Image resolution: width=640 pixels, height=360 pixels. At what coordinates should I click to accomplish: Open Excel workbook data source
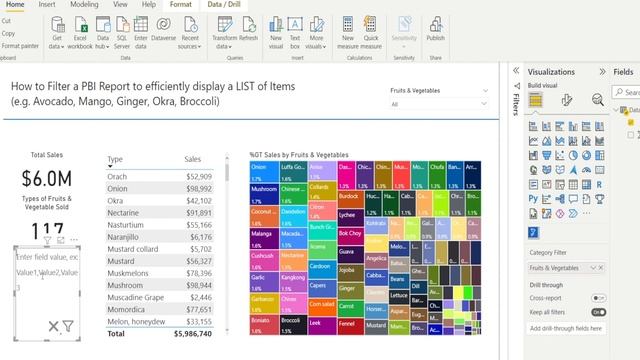80,33
